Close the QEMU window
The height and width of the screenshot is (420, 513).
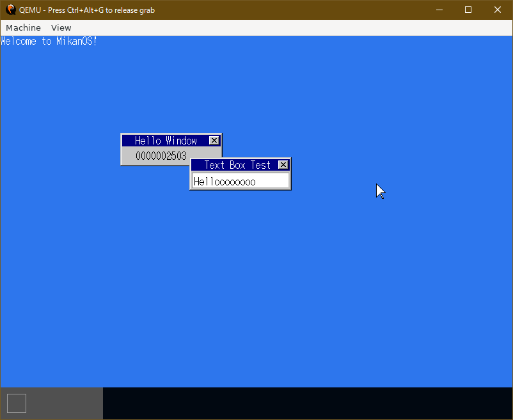(498, 10)
